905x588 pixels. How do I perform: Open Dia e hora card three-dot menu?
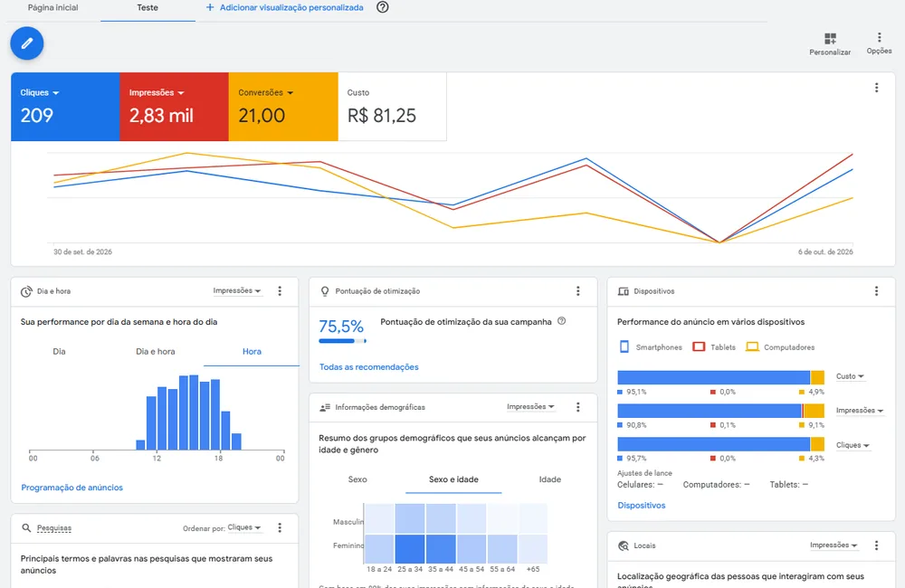point(280,290)
